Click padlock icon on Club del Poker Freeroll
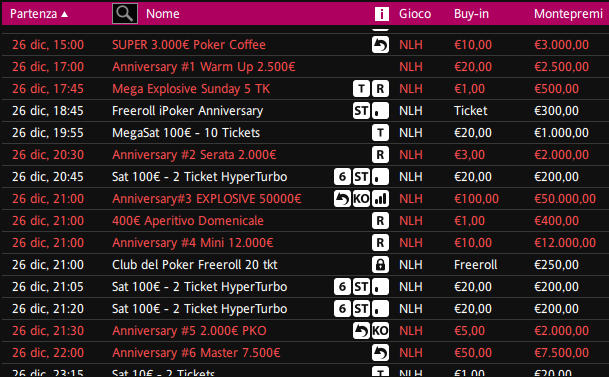609x377 pixels. coord(380,265)
